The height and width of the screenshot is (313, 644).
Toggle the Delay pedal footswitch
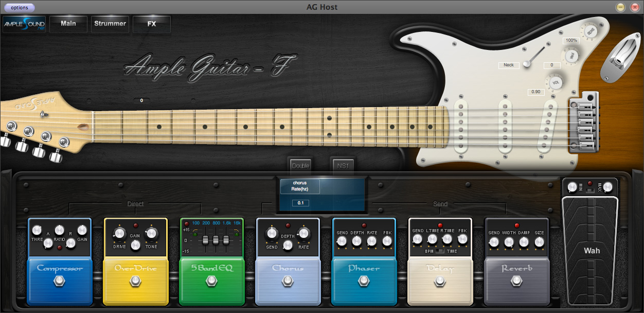[440, 281]
